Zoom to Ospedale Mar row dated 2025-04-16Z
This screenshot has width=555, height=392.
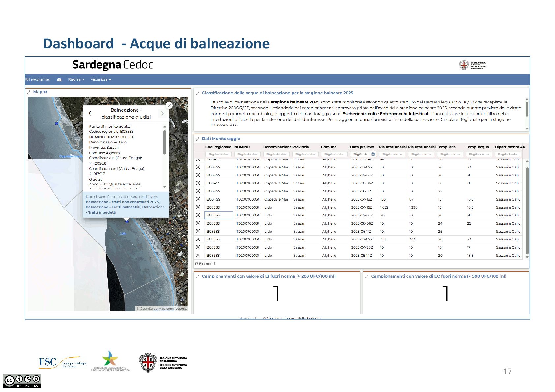[198, 199]
